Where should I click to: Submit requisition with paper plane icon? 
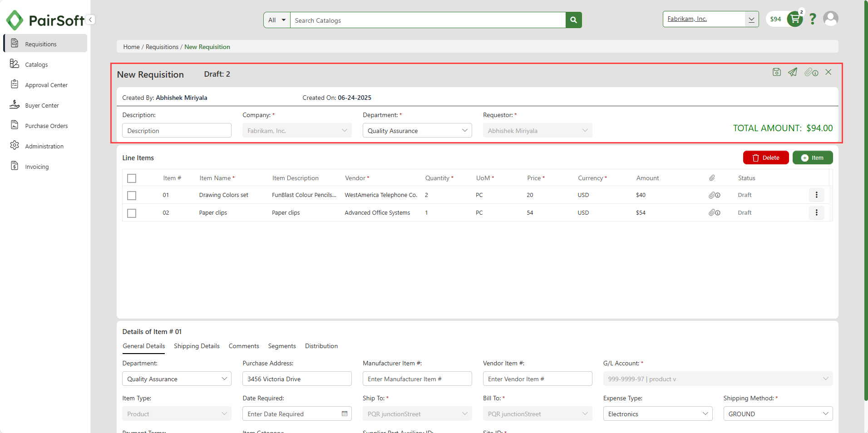point(793,72)
